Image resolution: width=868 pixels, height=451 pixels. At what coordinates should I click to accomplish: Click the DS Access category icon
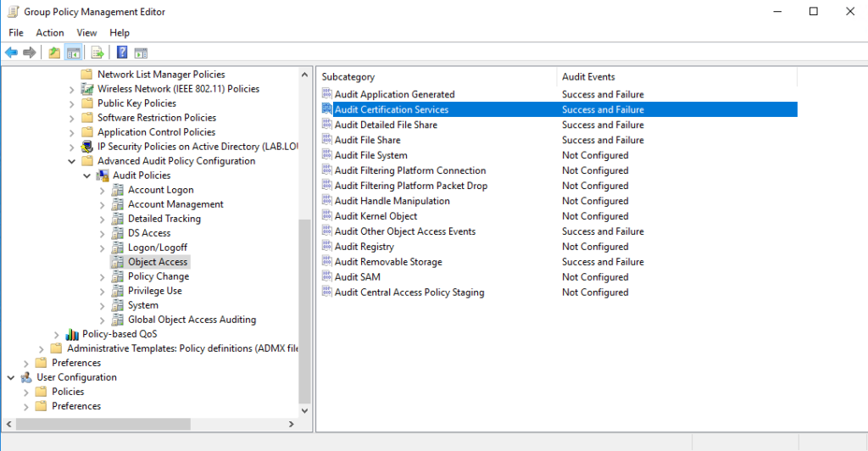[117, 233]
